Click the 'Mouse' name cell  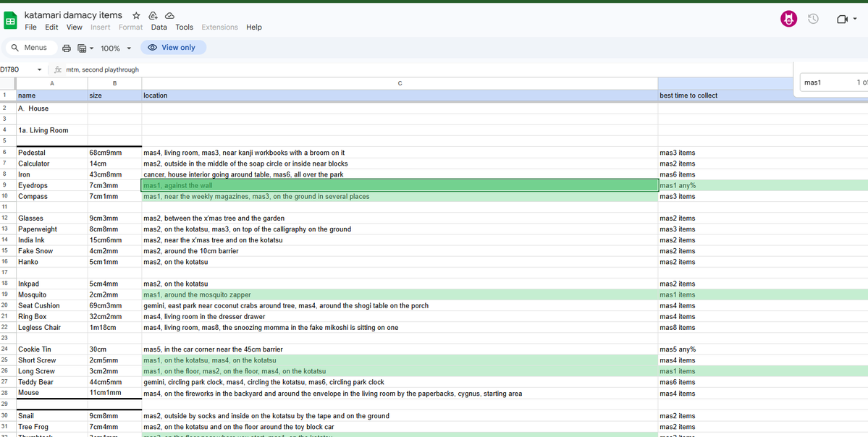click(52, 394)
